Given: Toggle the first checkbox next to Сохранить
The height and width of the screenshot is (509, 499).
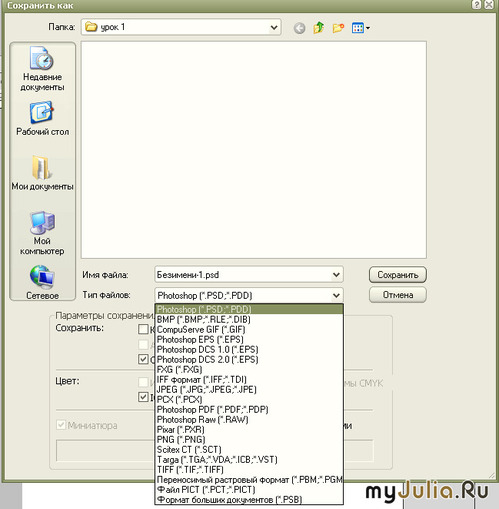Looking at the screenshot, I should tap(143, 329).
